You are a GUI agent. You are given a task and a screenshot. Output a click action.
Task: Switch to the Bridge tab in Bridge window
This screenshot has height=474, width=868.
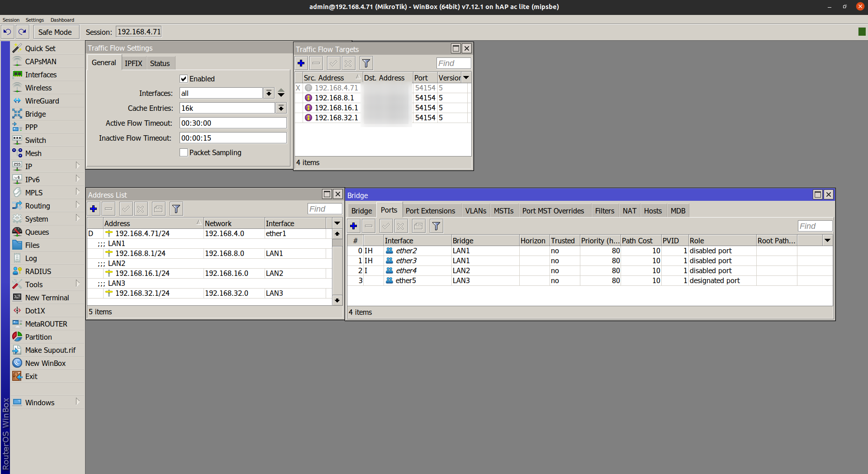(x=362, y=211)
